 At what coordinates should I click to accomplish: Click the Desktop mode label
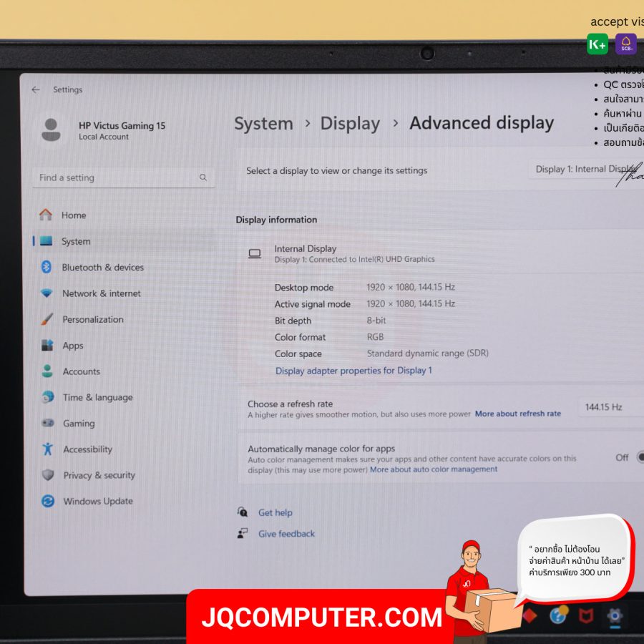click(x=304, y=288)
